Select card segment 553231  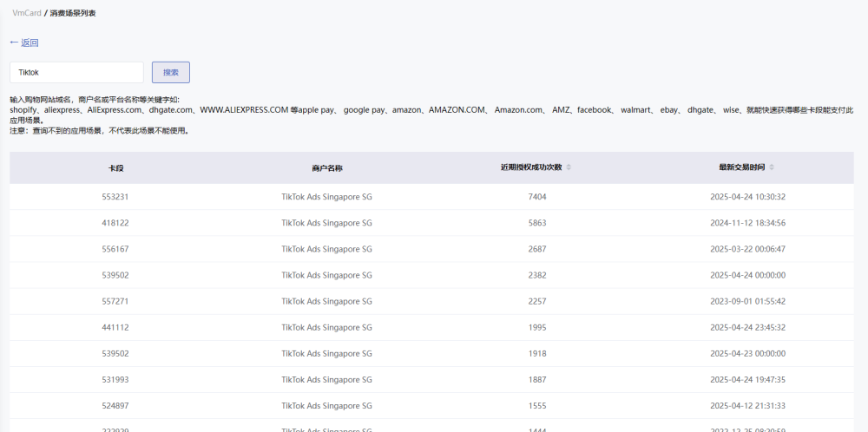click(x=115, y=197)
